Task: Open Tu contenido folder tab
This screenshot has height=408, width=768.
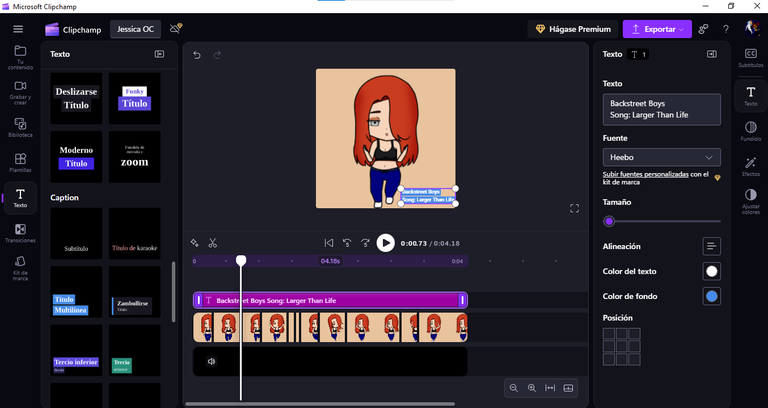Action: [20, 57]
